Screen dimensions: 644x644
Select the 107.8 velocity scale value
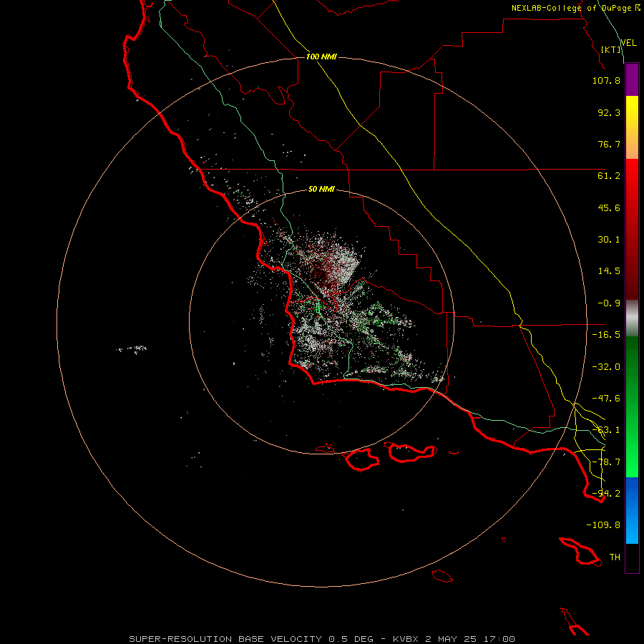point(606,80)
